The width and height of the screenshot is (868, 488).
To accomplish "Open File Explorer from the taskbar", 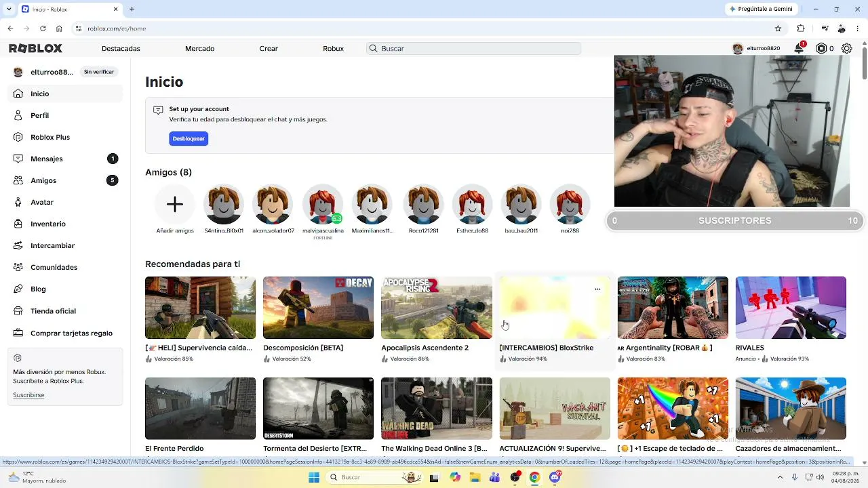I will [475, 477].
